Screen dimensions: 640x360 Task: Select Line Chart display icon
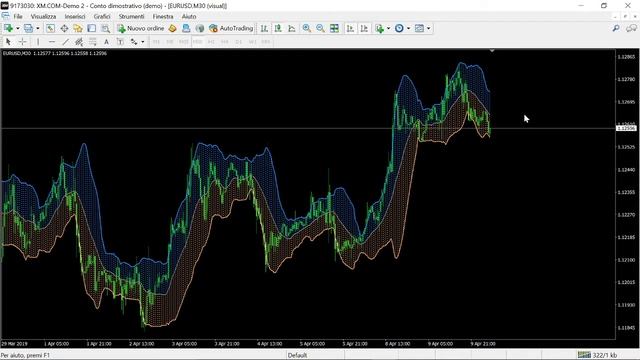(x=292, y=28)
